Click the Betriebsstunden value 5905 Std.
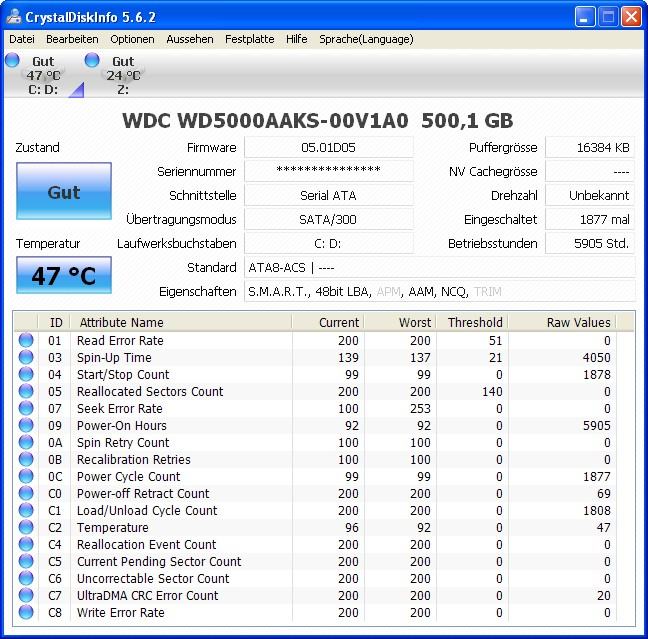The width and height of the screenshot is (648, 639). tap(590, 243)
